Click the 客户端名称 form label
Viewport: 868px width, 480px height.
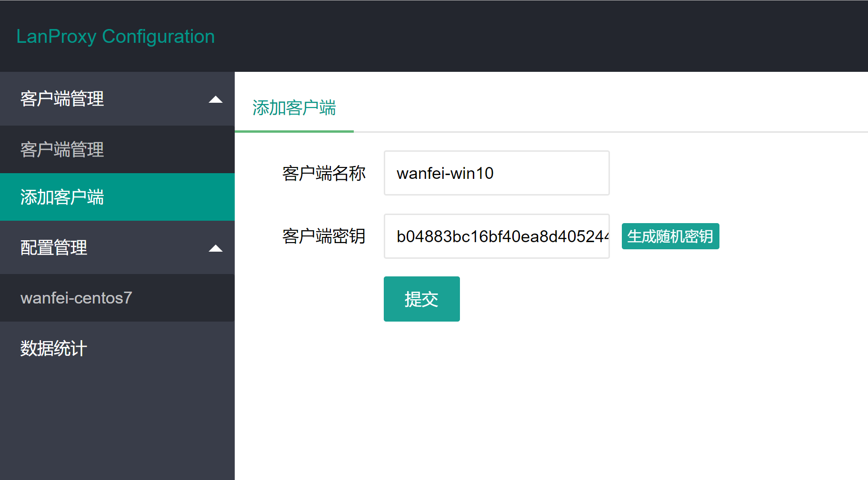pyautogui.click(x=323, y=174)
